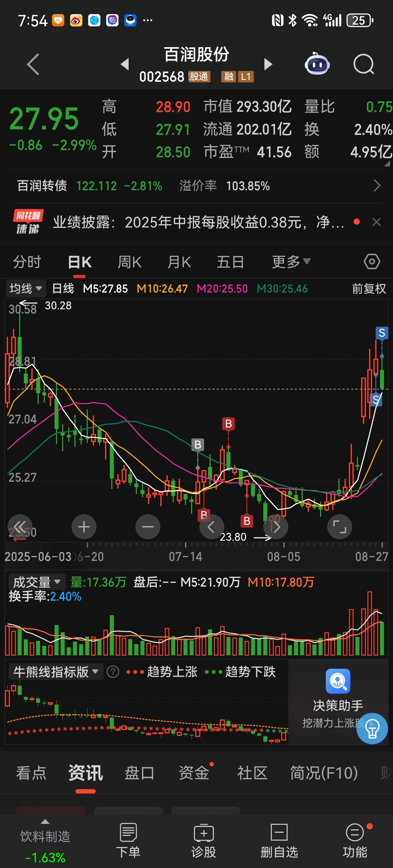The width and height of the screenshot is (393, 868).
Task: Open the 看点 tab
Action: click(x=31, y=773)
